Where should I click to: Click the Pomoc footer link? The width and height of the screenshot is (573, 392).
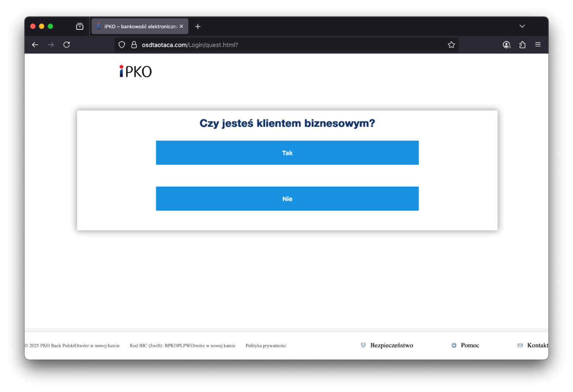[x=470, y=345]
